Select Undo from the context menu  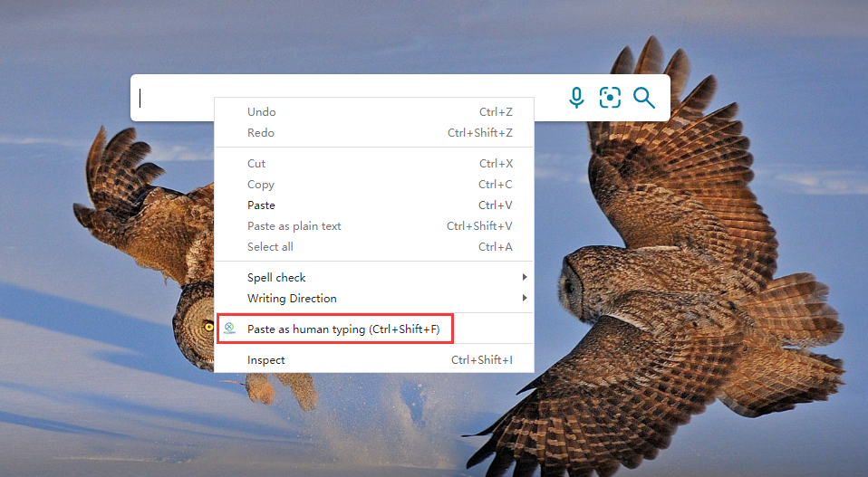[374, 111]
